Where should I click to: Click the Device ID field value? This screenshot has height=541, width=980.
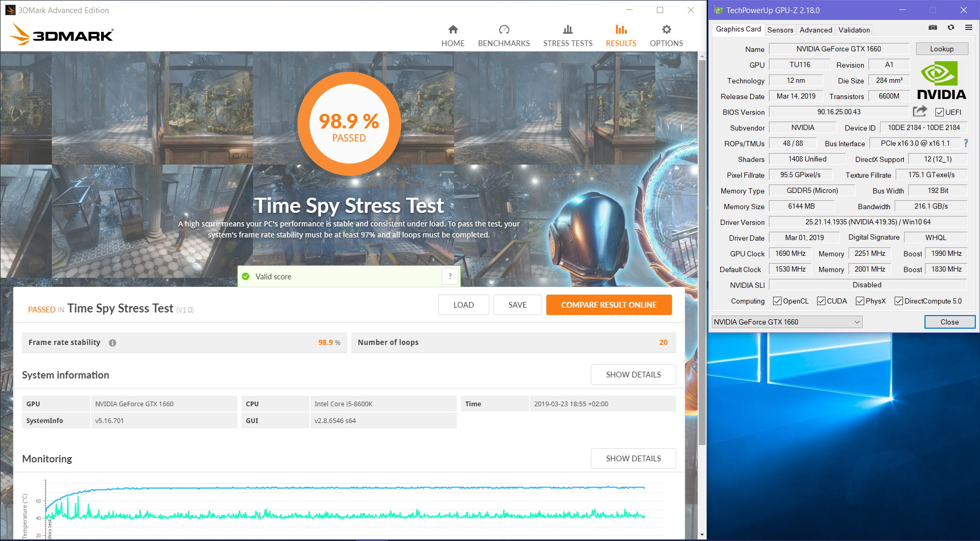(923, 127)
